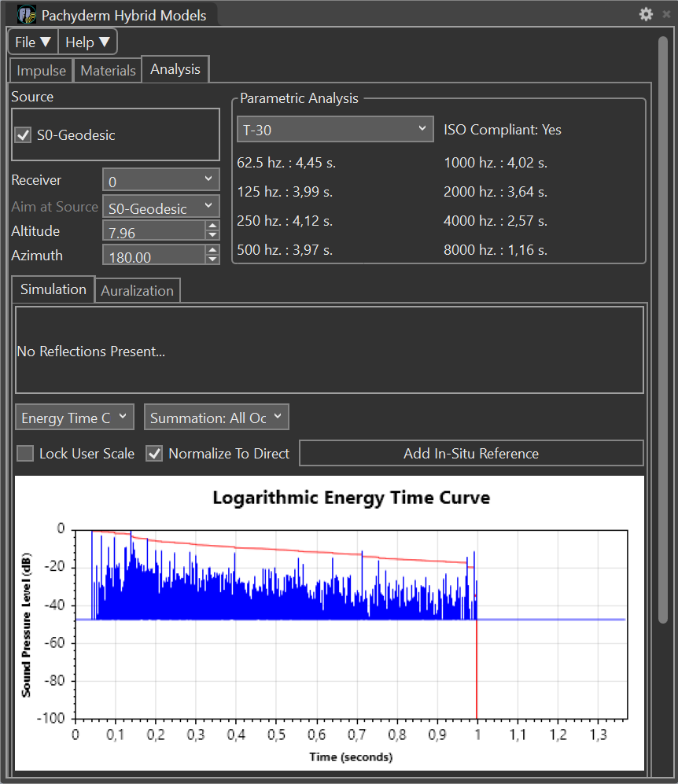Decrease Altitude with the down arrow

click(212, 235)
